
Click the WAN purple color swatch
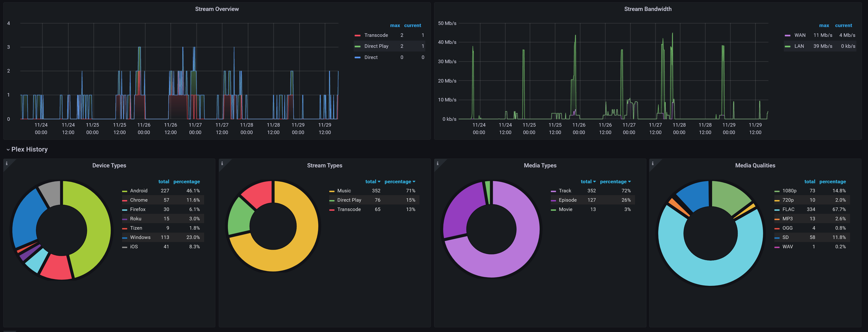tap(787, 35)
